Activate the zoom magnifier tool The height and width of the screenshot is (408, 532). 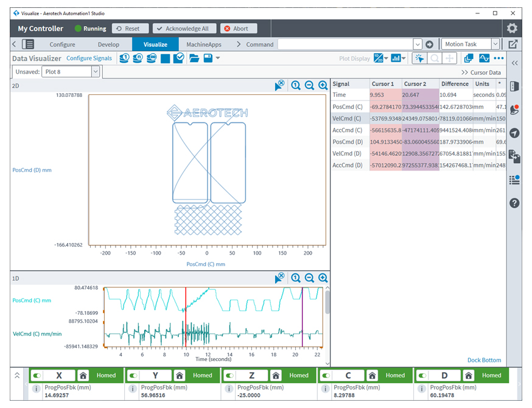pos(434,58)
